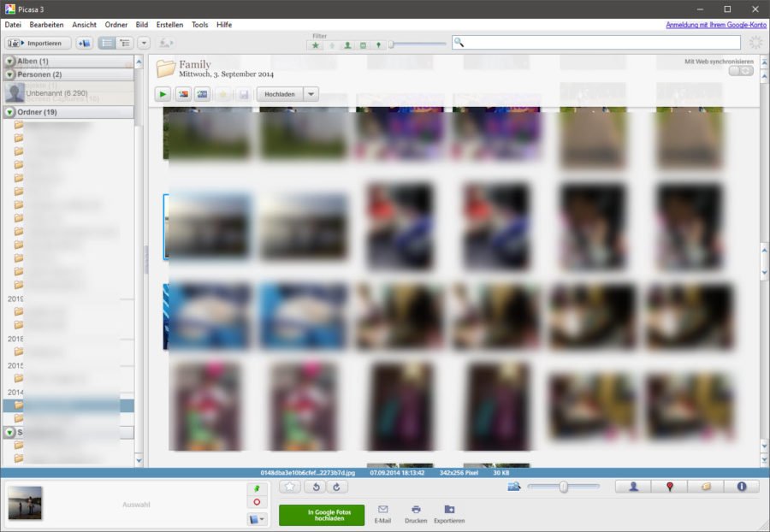Filter to show only videos
This screenshot has height=532, width=770.
pos(363,45)
